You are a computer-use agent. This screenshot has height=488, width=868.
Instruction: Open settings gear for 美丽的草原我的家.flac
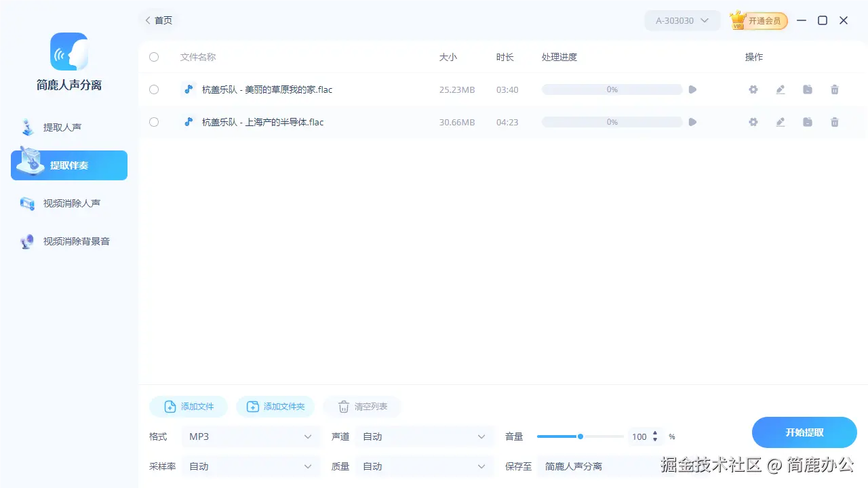click(x=753, y=89)
